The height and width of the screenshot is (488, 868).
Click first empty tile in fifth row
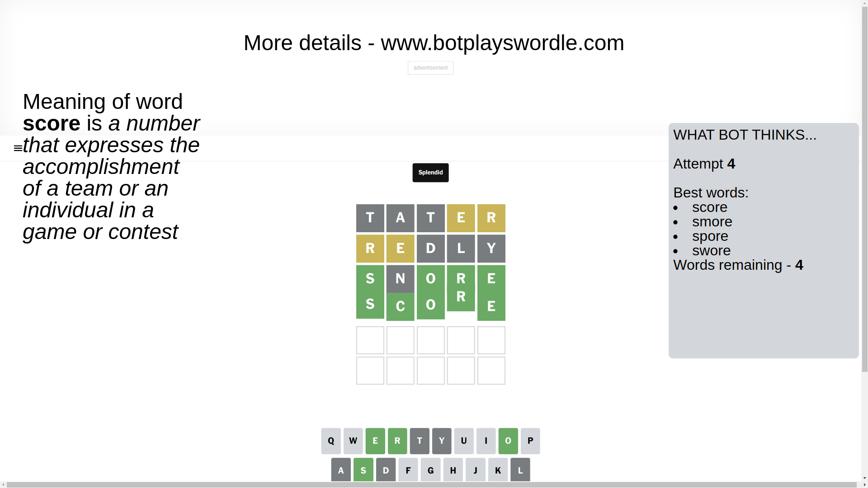click(x=370, y=340)
